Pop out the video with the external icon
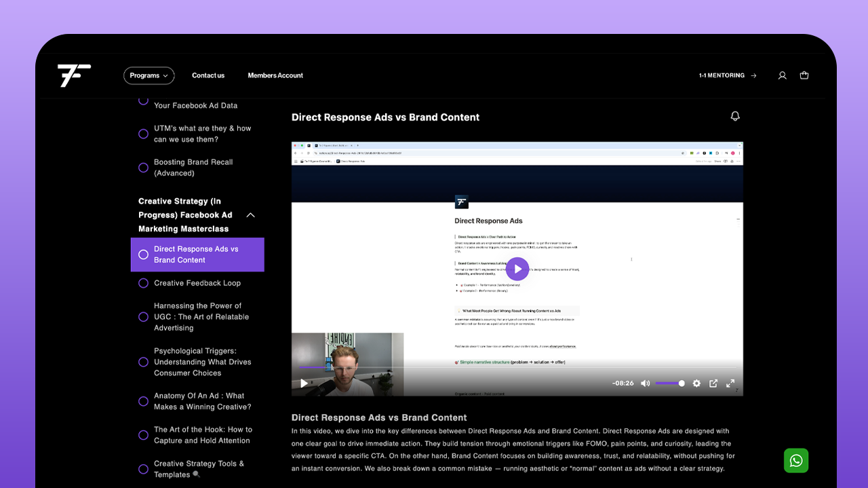868x488 pixels. (x=713, y=383)
